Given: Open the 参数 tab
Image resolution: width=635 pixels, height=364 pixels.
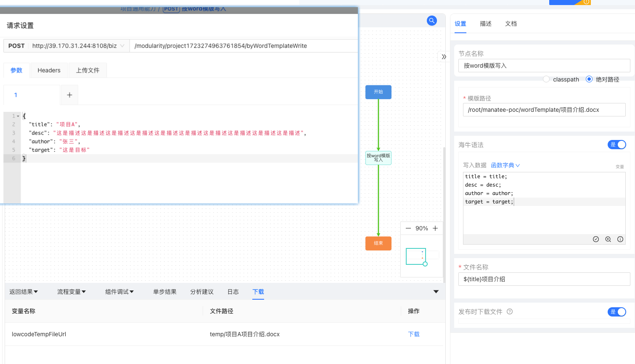Looking at the screenshot, I should 16,70.
